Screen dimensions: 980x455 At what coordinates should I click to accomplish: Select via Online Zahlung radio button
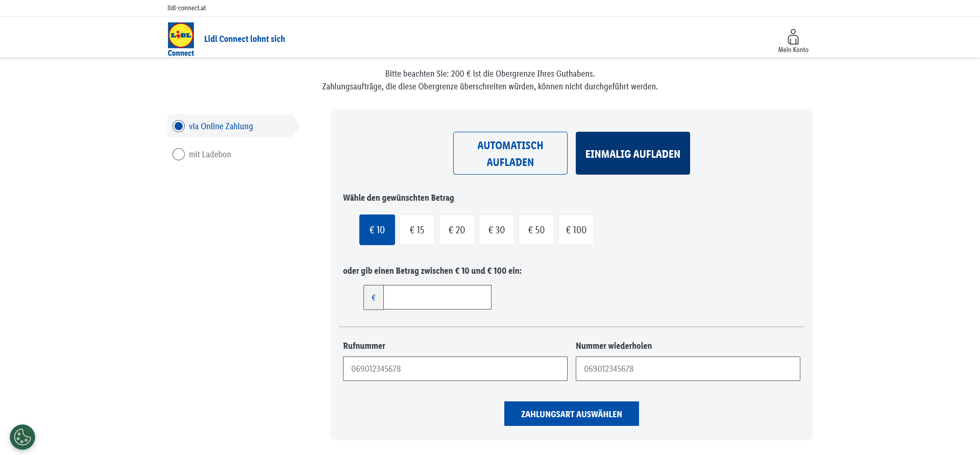(179, 126)
